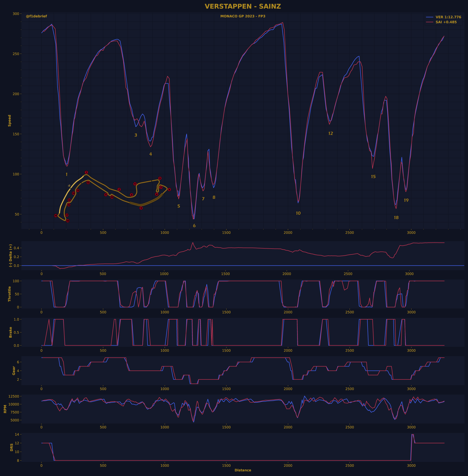
Task: Click the Throttle axis label
Action: click(x=10, y=294)
